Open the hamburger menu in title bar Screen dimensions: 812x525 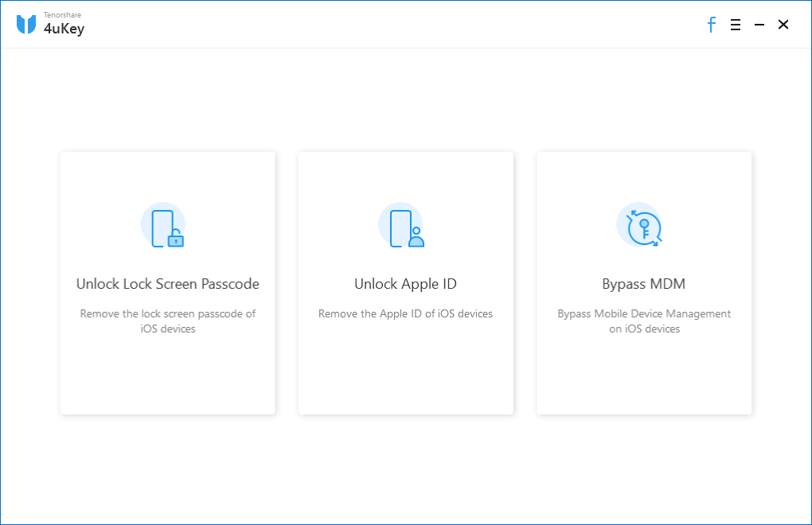click(736, 25)
